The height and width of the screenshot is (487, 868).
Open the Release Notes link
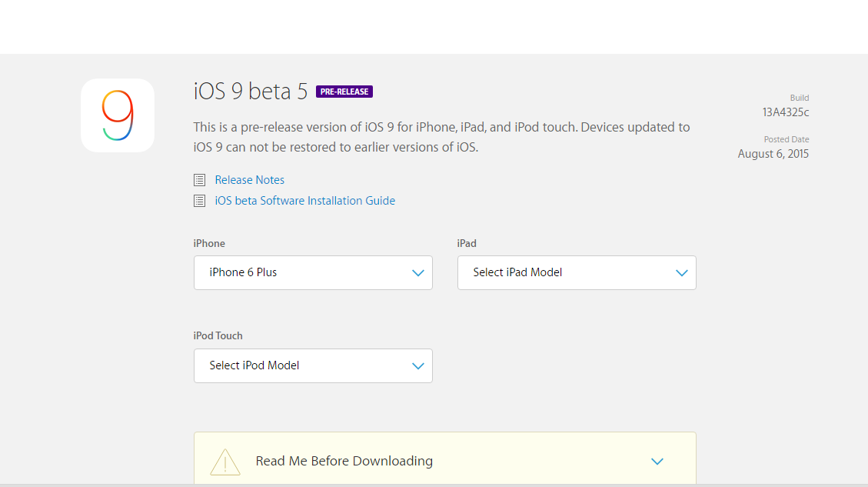[250, 180]
